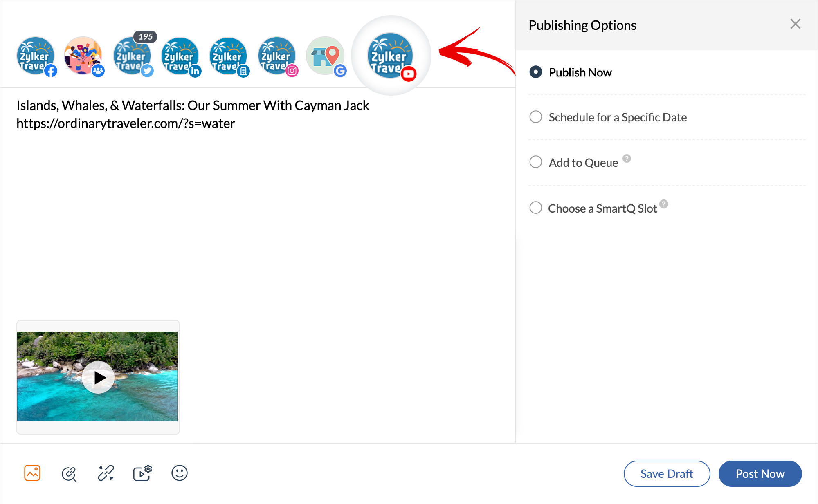Click the video settings icon
This screenshot has width=818, height=504.
(143, 474)
